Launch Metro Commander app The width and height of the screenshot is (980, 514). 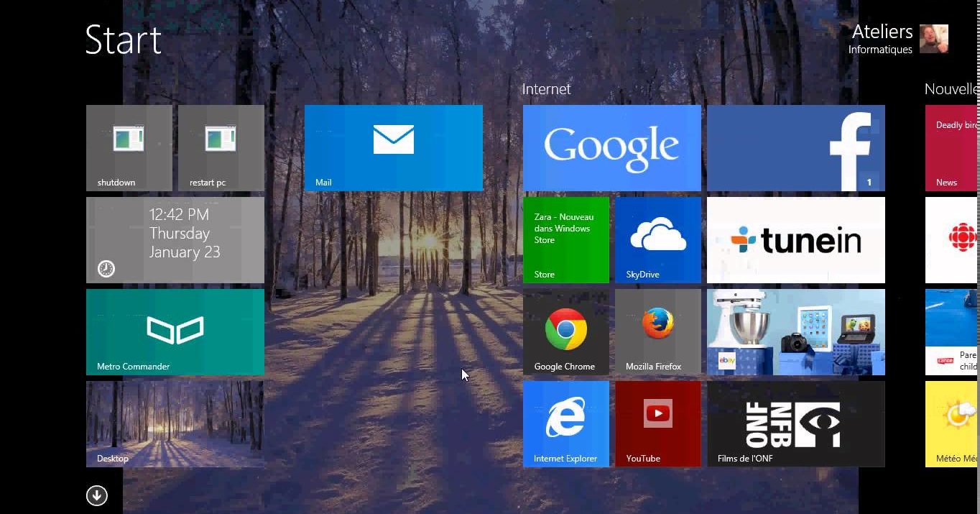click(175, 331)
